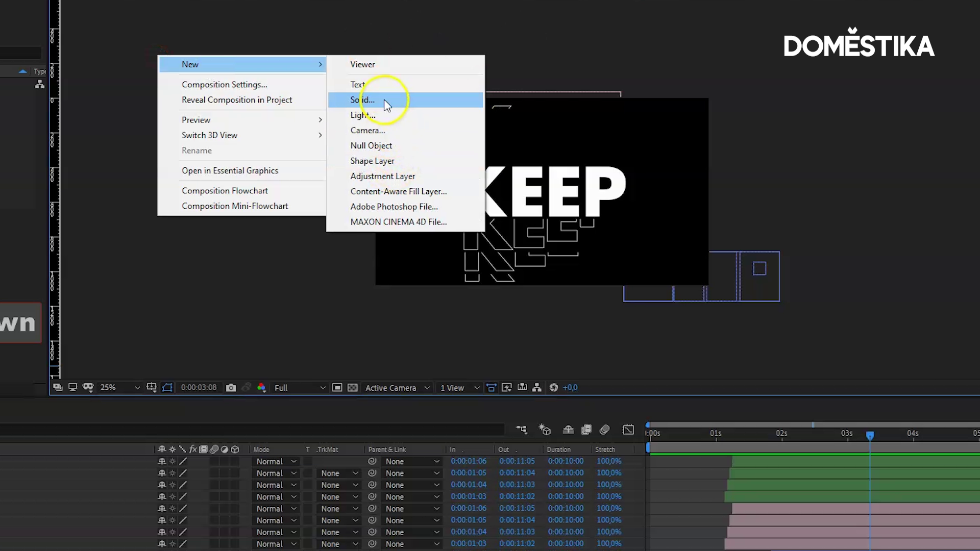This screenshot has height=551, width=980.
Task: Choose Camera... from the New submenu
Action: coord(405,130)
